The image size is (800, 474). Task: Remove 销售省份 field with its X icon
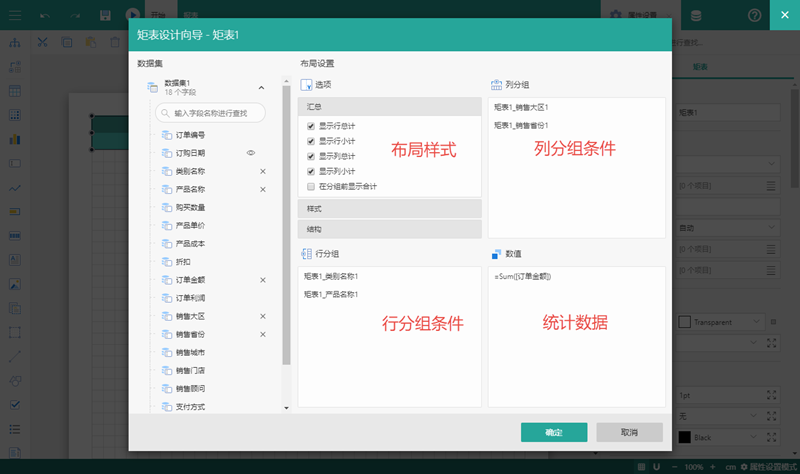[263, 334]
